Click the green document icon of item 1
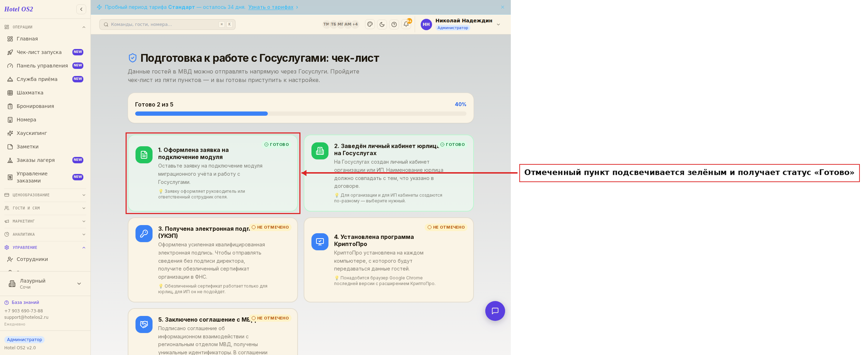Viewport: 868px width, 355px height. click(x=144, y=155)
